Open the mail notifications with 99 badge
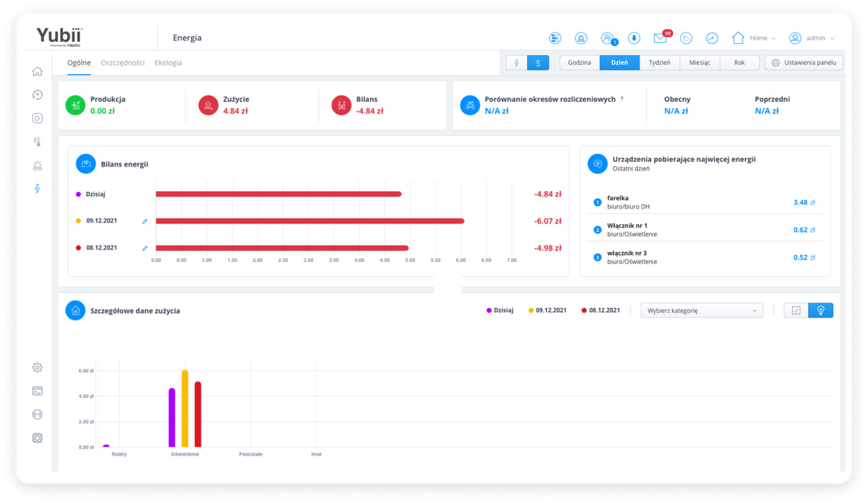868x503 pixels. [661, 37]
